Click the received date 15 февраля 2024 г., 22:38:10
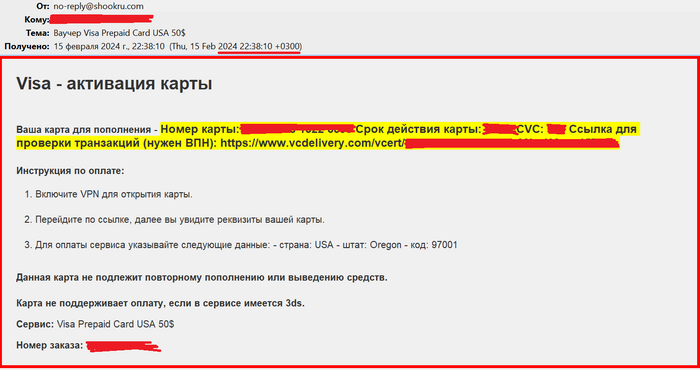This screenshot has width=700, height=370. 109,46
